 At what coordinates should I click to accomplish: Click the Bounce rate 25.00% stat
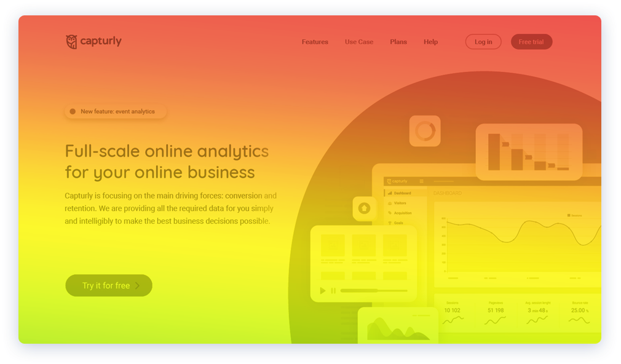coord(579,311)
